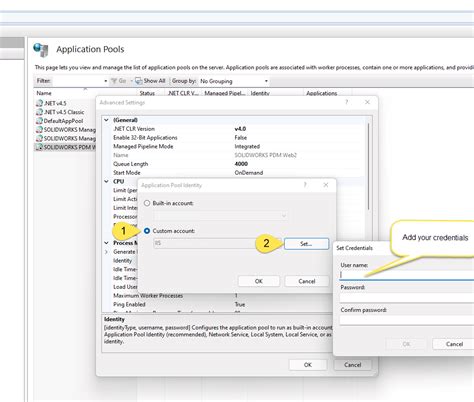Select the SOLIDWORKS PDM pool icon
The width and height of the screenshot is (474, 402).
39,147
